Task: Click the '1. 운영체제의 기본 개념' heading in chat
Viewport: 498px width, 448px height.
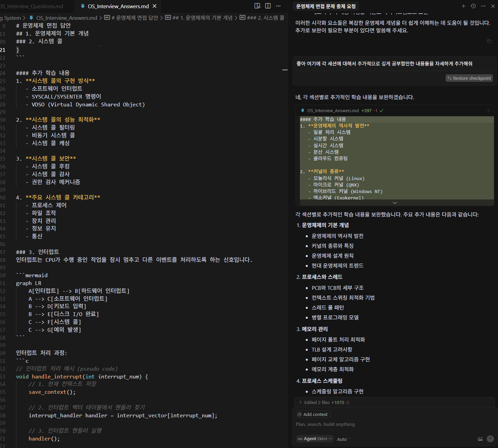Action: tap(322, 225)
